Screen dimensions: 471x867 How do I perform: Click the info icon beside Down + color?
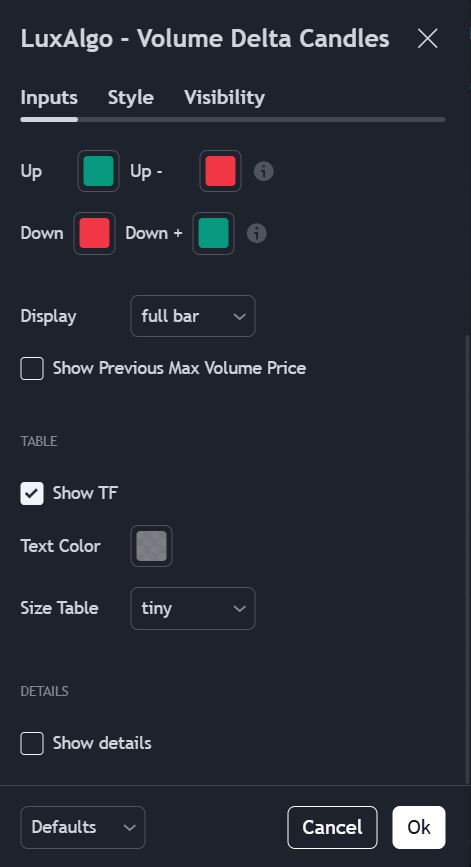tap(257, 233)
